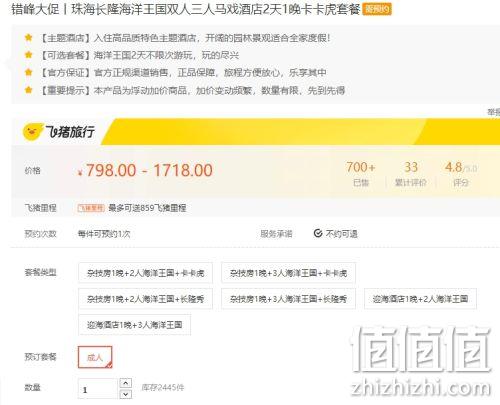Click the 预约次数 label
The width and height of the screenshot is (500, 405).
[40, 234]
